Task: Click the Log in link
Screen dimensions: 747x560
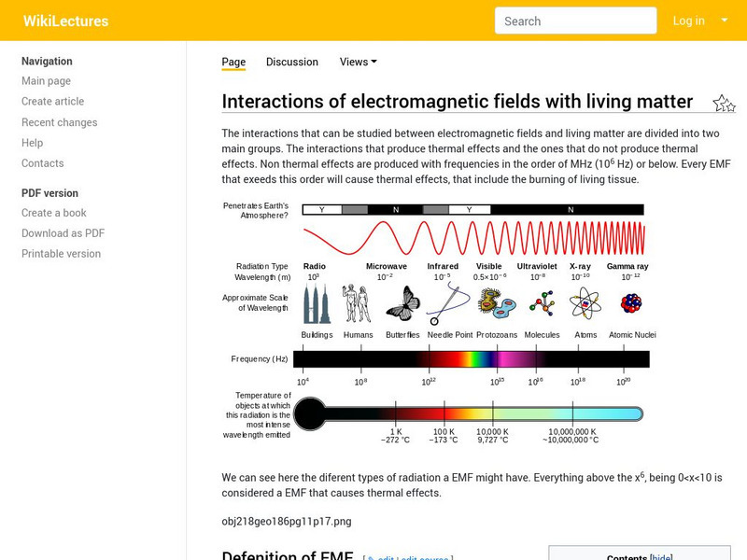Action: 688,21
